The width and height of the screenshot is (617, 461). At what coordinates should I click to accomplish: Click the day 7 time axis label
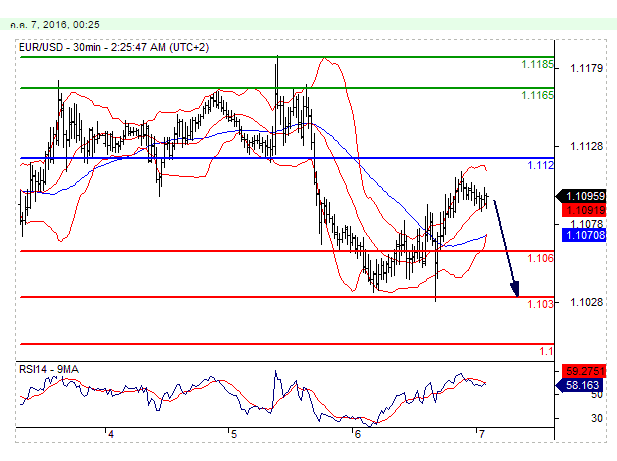[x=481, y=434]
